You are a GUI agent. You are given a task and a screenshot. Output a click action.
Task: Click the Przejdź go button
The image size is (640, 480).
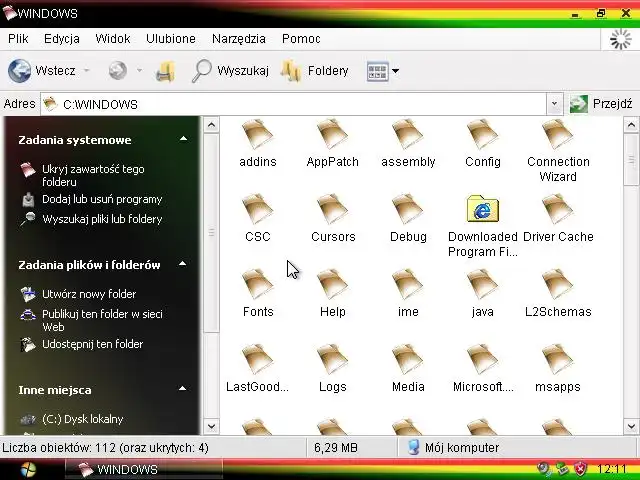click(x=601, y=104)
